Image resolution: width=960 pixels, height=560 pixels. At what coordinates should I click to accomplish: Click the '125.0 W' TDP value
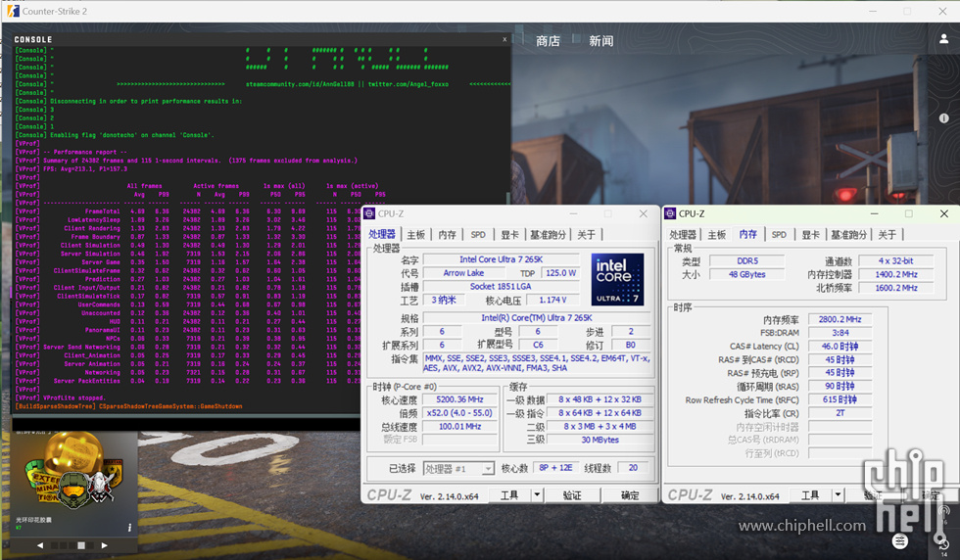tap(560, 273)
